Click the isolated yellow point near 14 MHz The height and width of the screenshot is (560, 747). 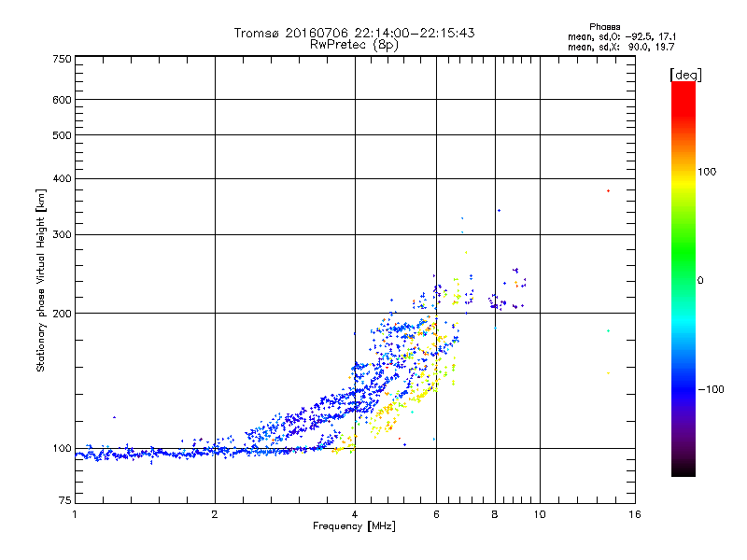[609, 373]
